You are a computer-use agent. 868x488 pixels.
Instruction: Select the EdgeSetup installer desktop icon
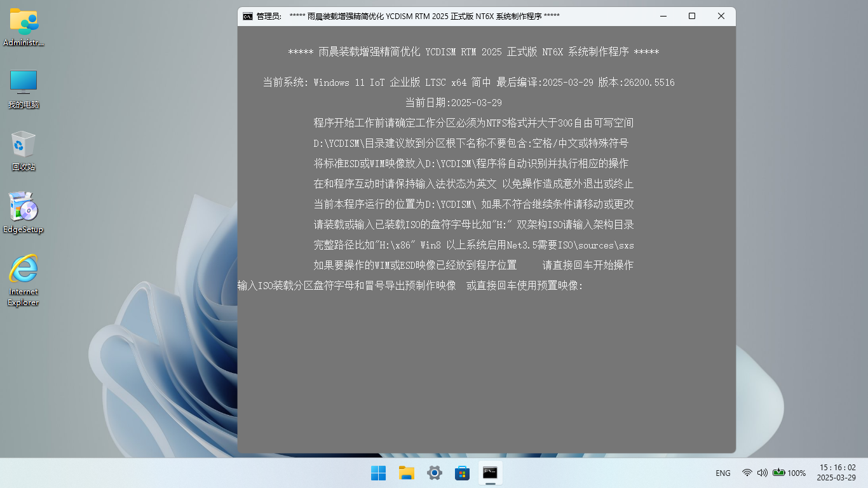(24, 213)
